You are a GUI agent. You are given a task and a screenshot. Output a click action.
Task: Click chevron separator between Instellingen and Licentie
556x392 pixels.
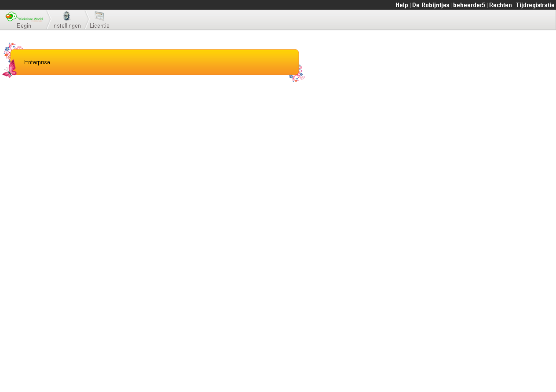87,20
